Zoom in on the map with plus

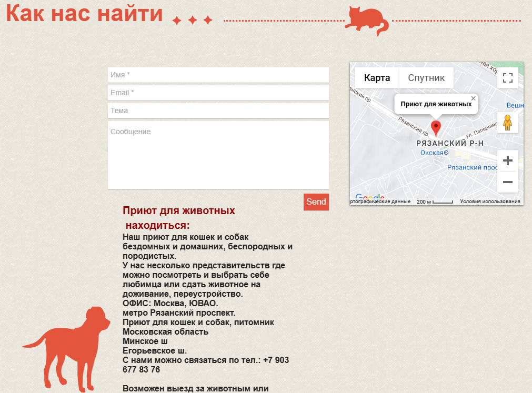[508, 160]
